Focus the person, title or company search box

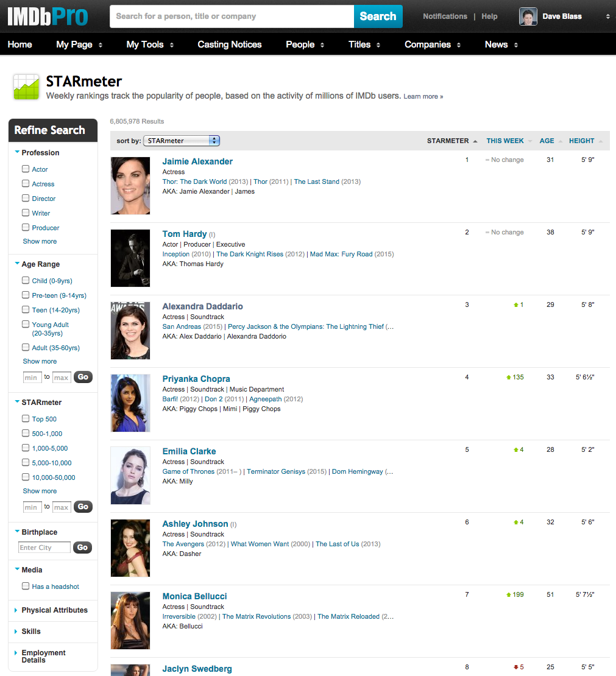pyautogui.click(x=232, y=16)
